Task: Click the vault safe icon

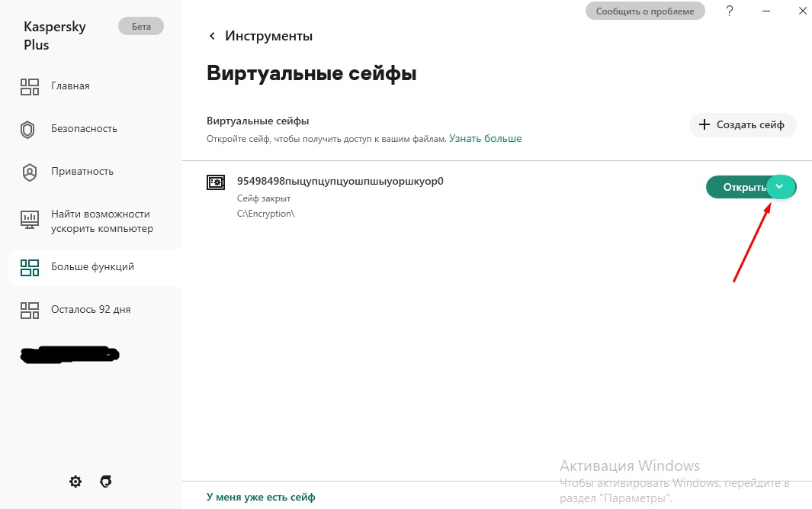Action: [216, 182]
